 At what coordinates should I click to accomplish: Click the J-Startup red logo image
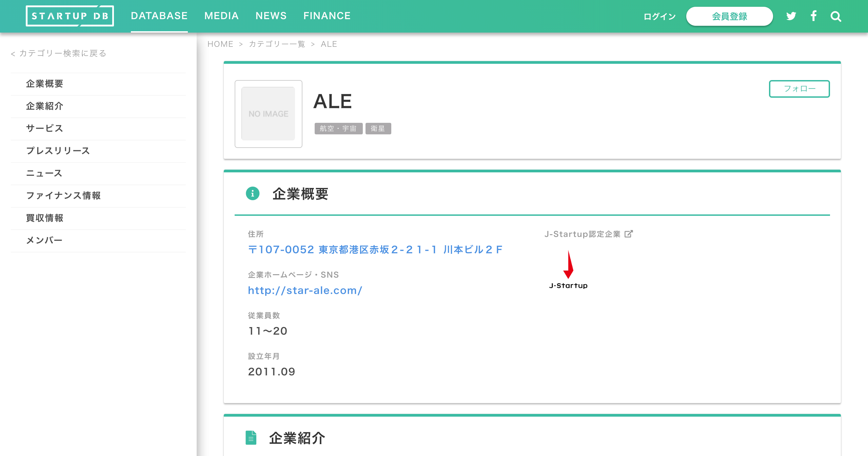[568, 270]
